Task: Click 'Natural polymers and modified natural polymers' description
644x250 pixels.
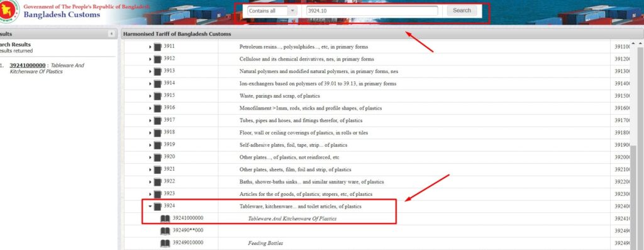Action: 319,72
